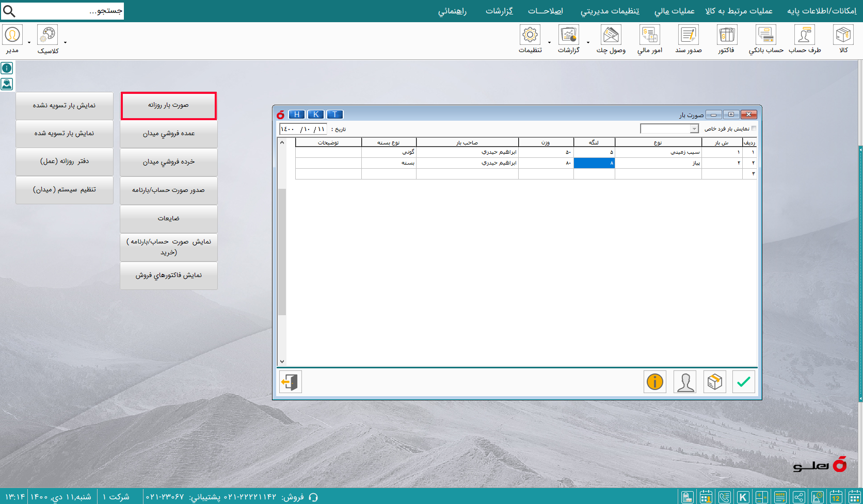Open the عمليات مالي menu
The height and width of the screenshot is (504, 863).
(x=674, y=11)
